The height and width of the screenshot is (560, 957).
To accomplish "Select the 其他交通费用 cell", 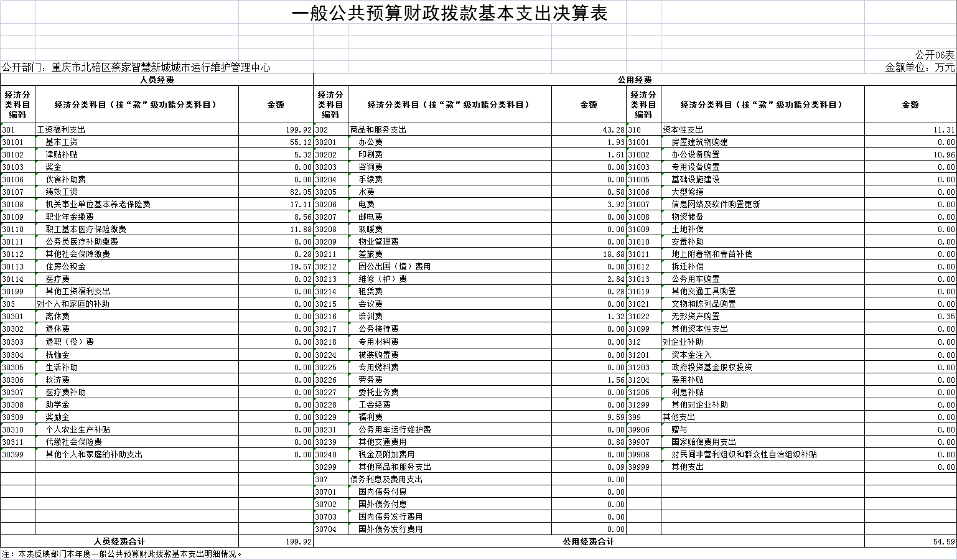I will click(450, 442).
